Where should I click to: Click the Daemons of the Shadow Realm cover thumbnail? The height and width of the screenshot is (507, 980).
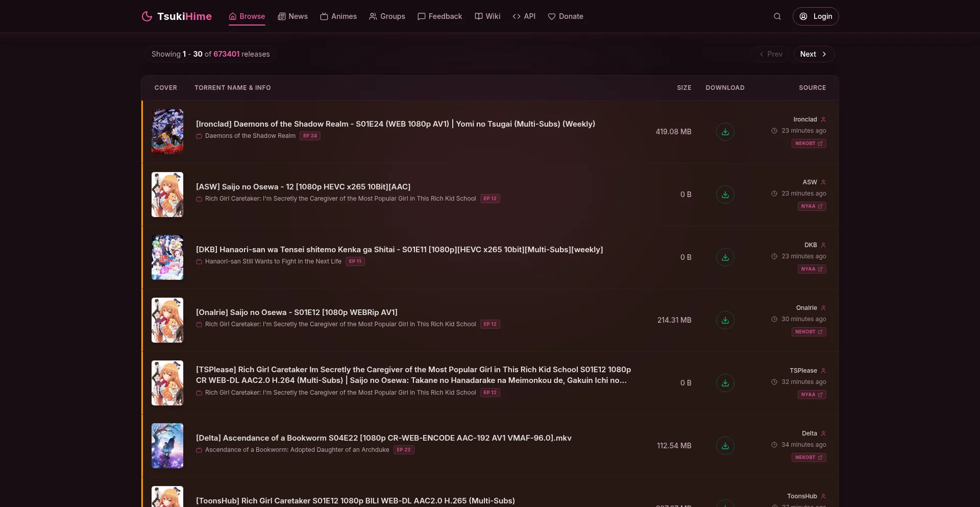click(167, 132)
